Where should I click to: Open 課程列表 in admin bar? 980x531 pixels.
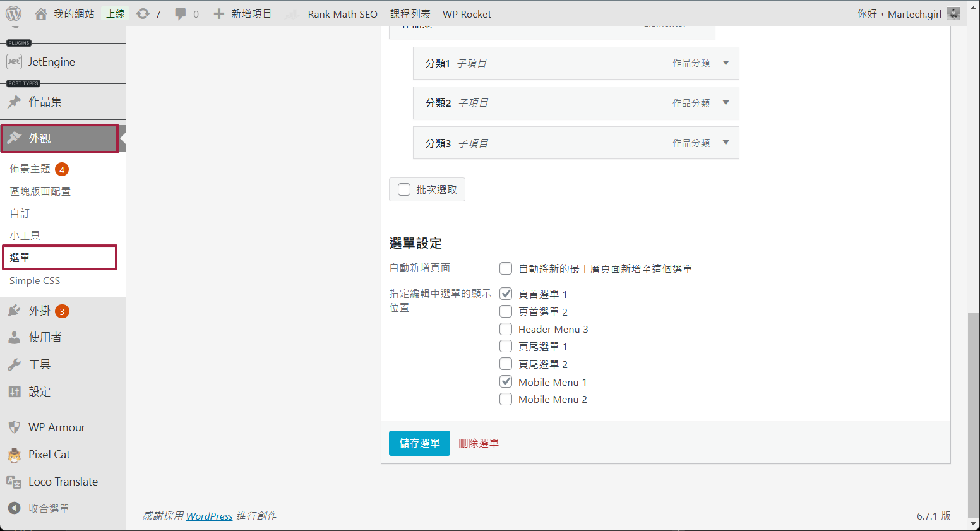pos(410,14)
